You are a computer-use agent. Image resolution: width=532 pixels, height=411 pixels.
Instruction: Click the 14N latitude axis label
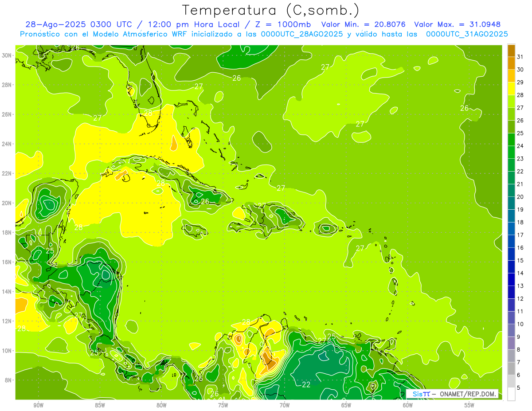(7, 292)
